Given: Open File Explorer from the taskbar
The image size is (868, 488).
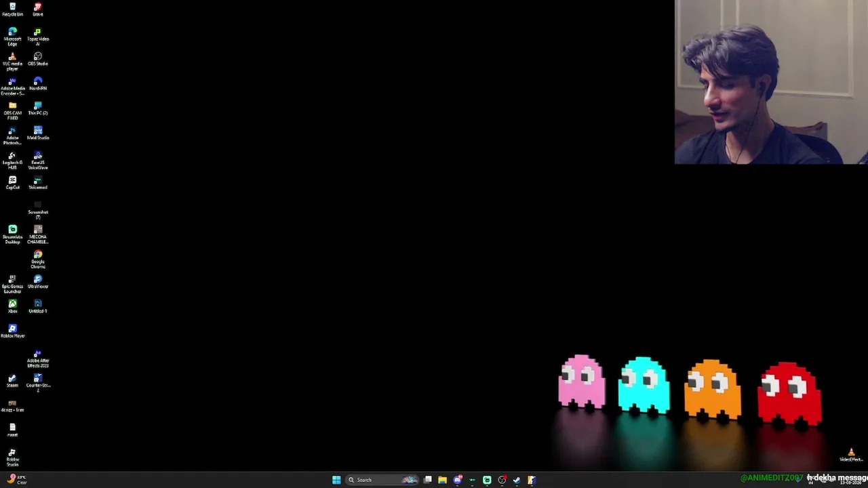Looking at the screenshot, I should (442, 480).
